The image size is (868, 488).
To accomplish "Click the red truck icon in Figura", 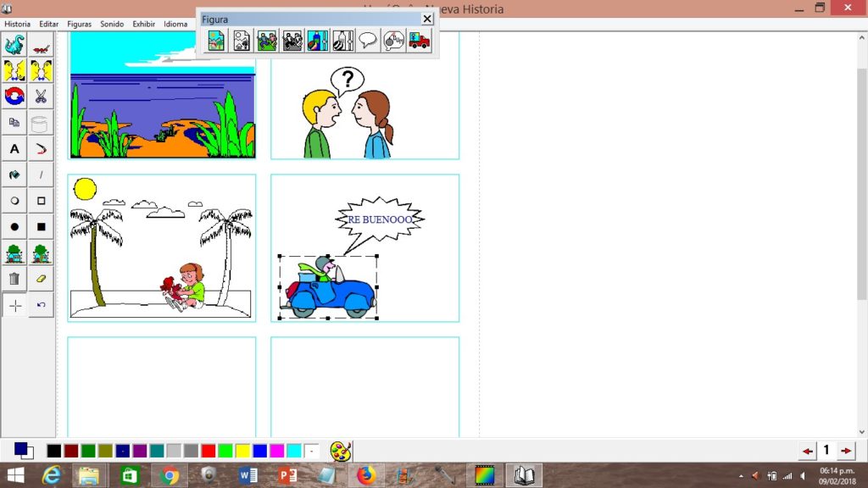I will 419,41.
